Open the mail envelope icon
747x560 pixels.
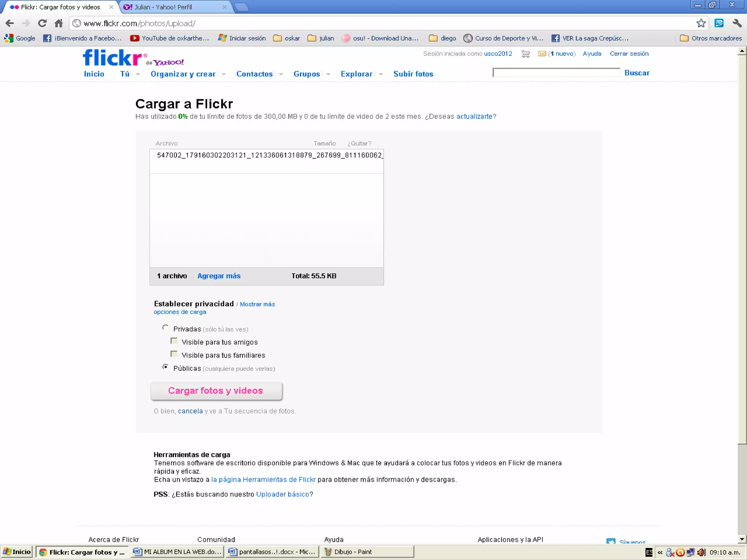coord(542,54)
